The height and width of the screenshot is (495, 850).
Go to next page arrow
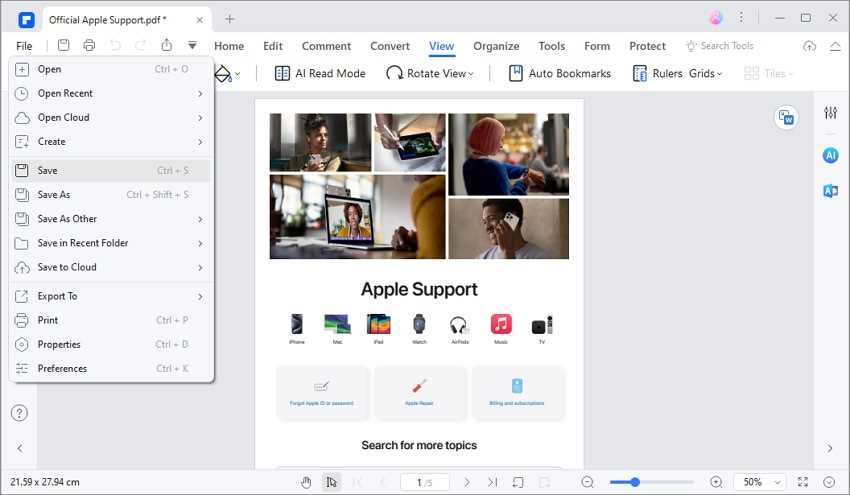[x=467, y=481]
